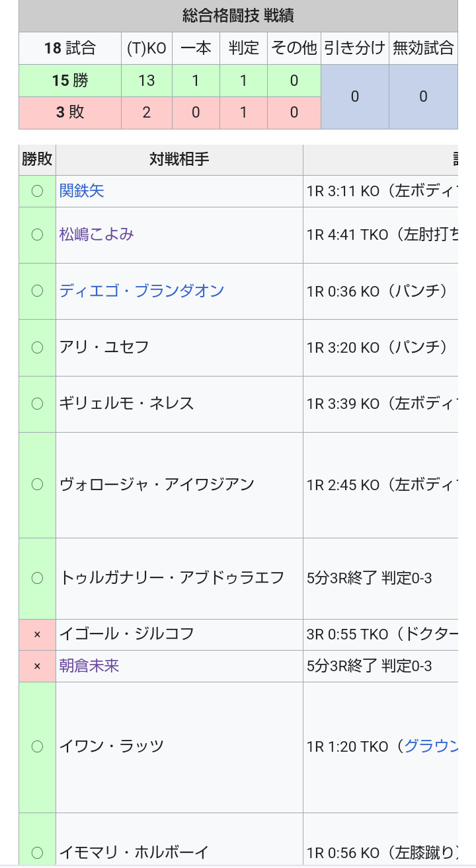Click the イモマリ・ホルボーイ opponent name
This screenshot has height=868, width=476.
click(x=134, y=852)
